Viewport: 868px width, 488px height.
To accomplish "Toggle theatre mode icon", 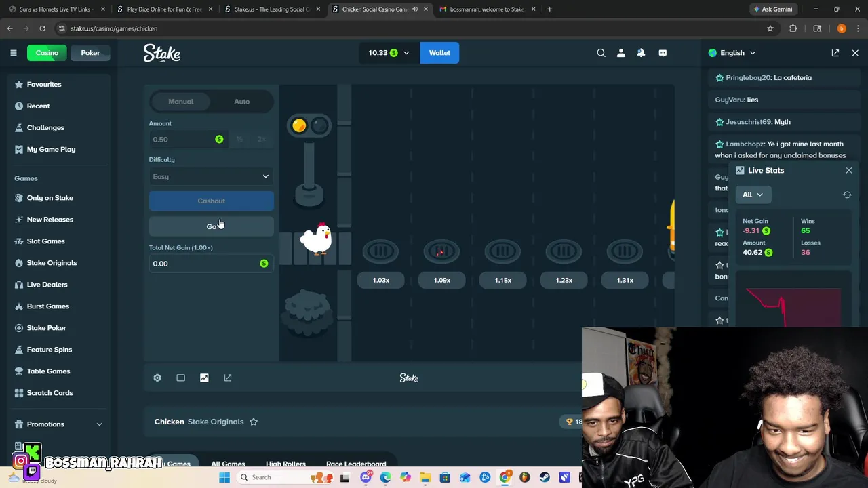I will 180,378.
